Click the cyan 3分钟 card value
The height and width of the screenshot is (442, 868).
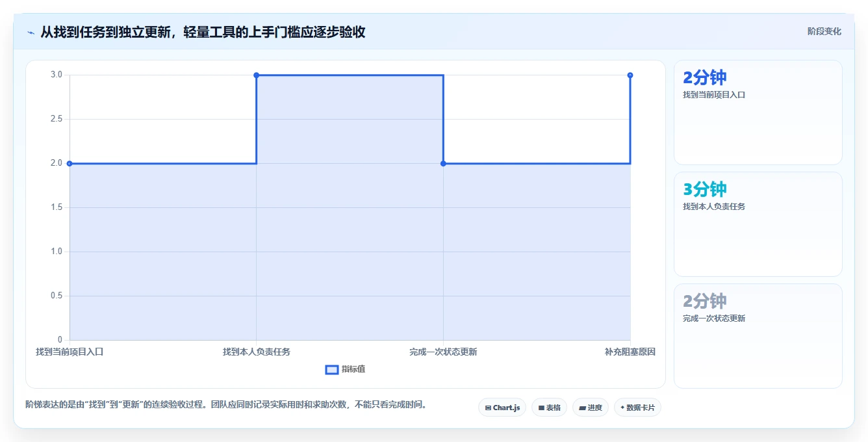705,189
